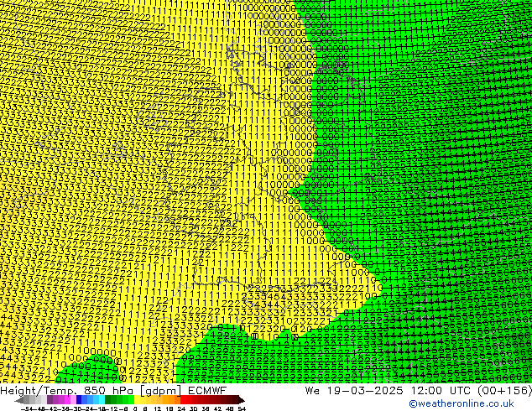Click the Height/Temp. 850 hPa [gdpm] ECMWF title
The width and height of the screenshot is (532, 411).
(x=113, y=390)
